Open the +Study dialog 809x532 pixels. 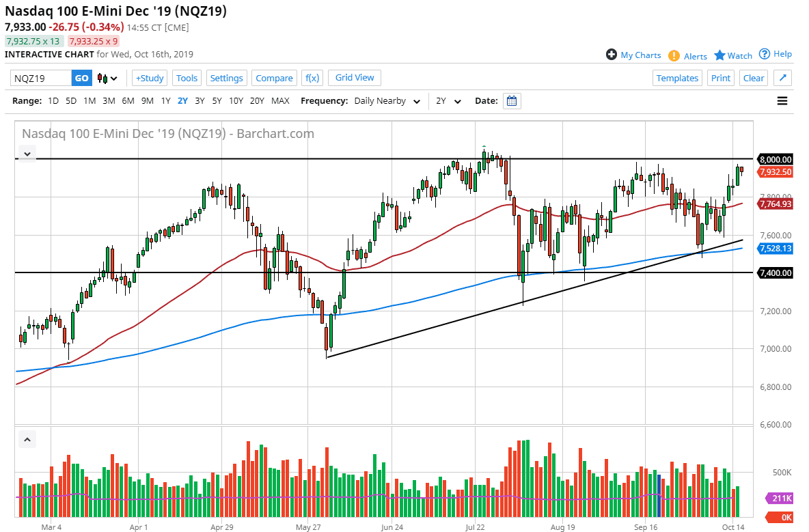point(149,78)
